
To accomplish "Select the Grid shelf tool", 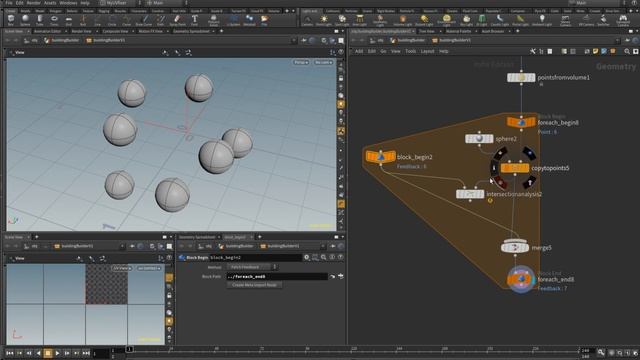I will (69, 20).
